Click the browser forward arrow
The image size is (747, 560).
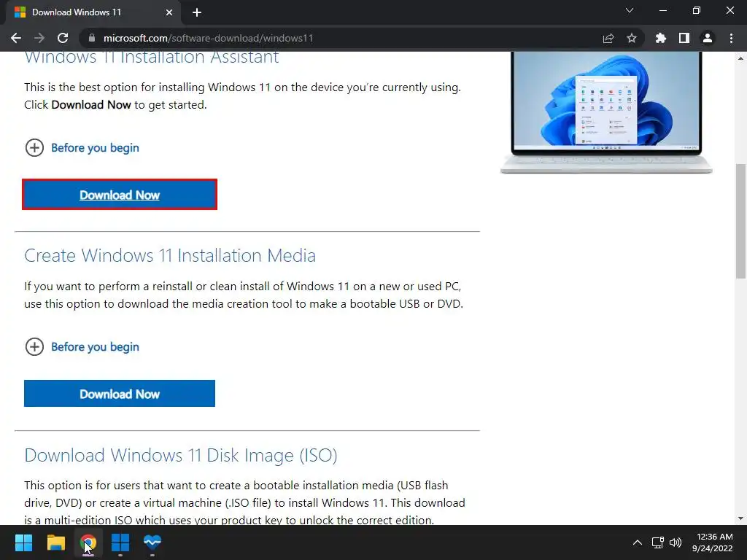39,38
